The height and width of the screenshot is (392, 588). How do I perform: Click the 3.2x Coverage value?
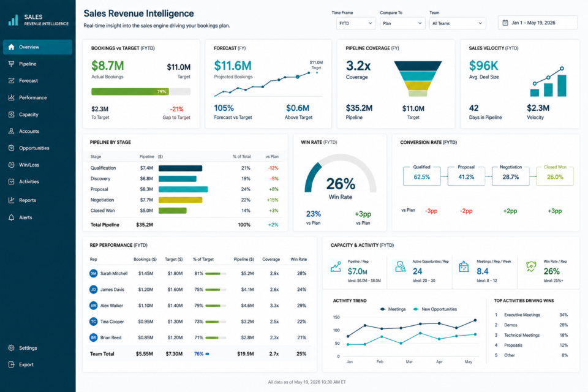point(358,66)
